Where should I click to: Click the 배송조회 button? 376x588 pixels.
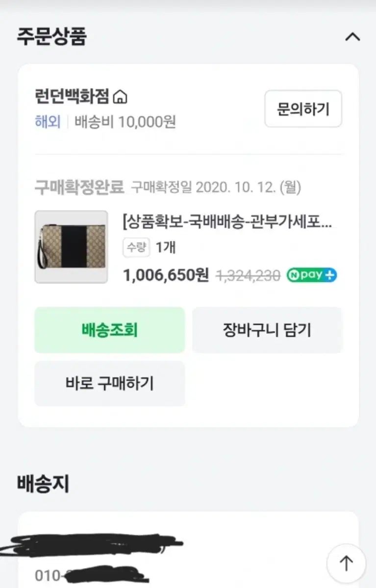point(109,330)
